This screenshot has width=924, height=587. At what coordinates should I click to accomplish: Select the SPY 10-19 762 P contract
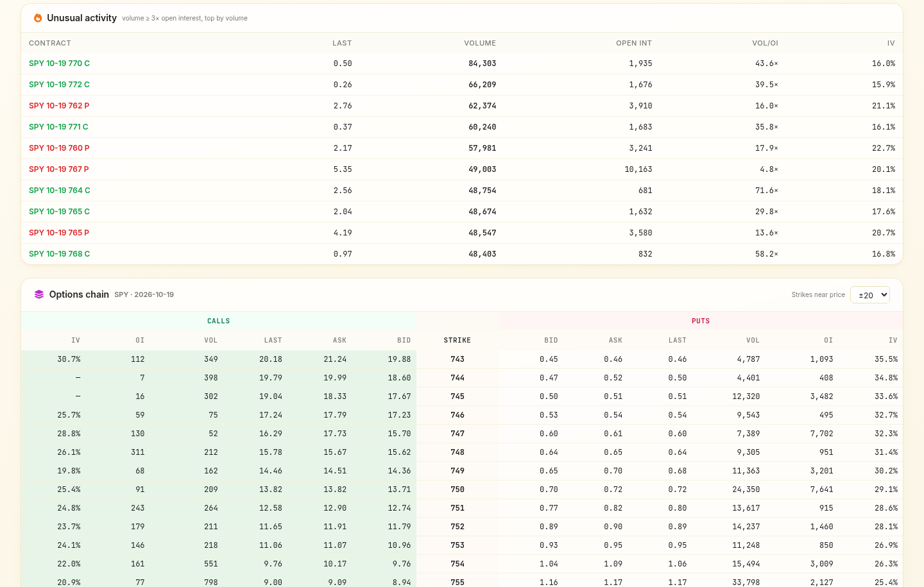click(59, 106)
